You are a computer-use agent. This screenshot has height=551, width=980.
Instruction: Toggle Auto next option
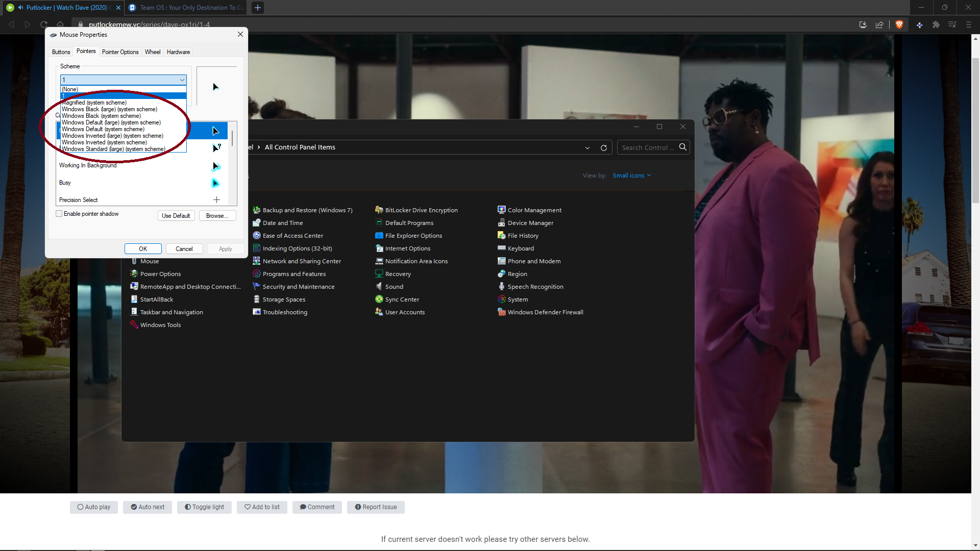pyautogui.click(x=148, y=507)
